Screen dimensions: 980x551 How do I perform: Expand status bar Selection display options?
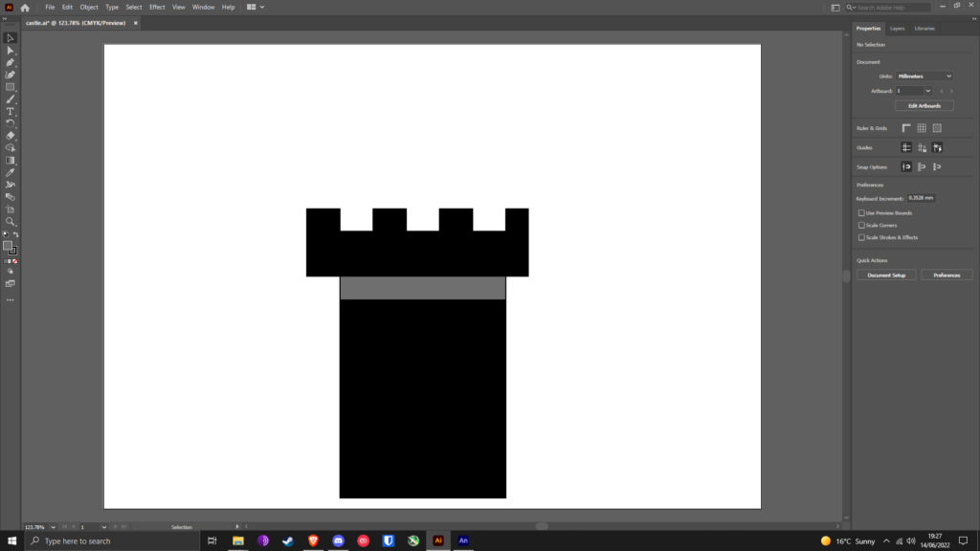point(237,527)
